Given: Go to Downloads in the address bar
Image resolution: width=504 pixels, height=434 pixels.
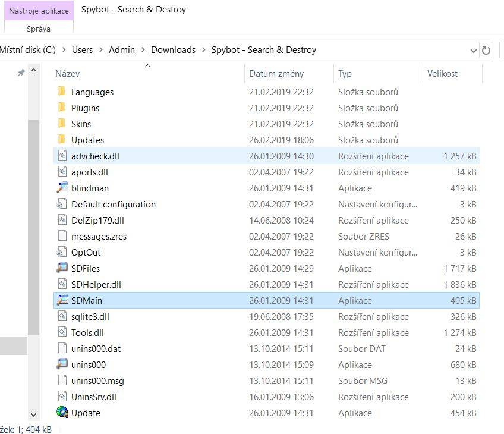Looking at the screenshot, I should click(174, 50).
